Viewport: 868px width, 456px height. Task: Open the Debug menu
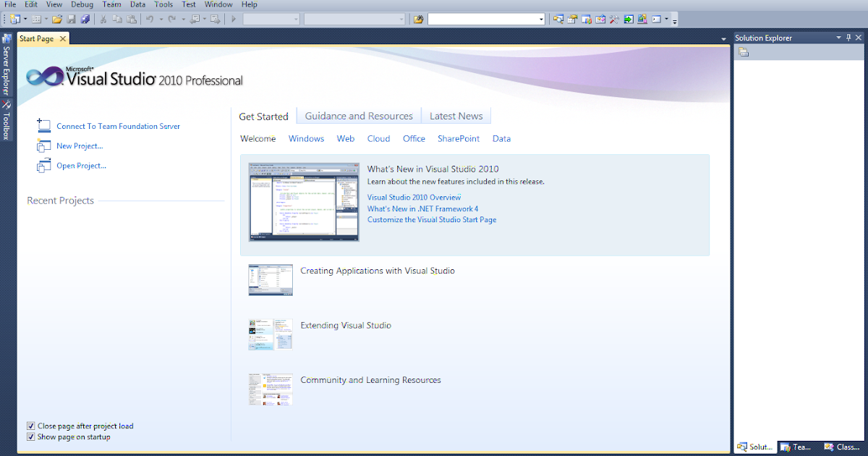pos(82,4)
